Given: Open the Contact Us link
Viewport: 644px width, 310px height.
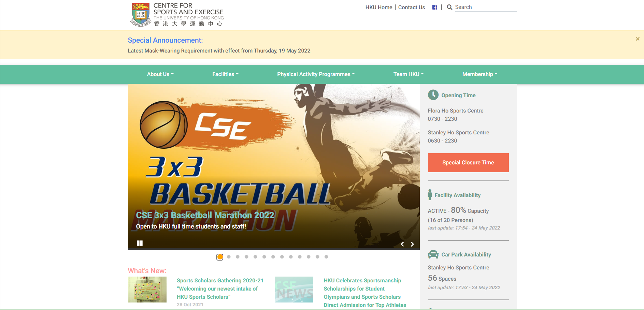Looking at the screenshot, I should pyautogui.click(x=412, y=7).
